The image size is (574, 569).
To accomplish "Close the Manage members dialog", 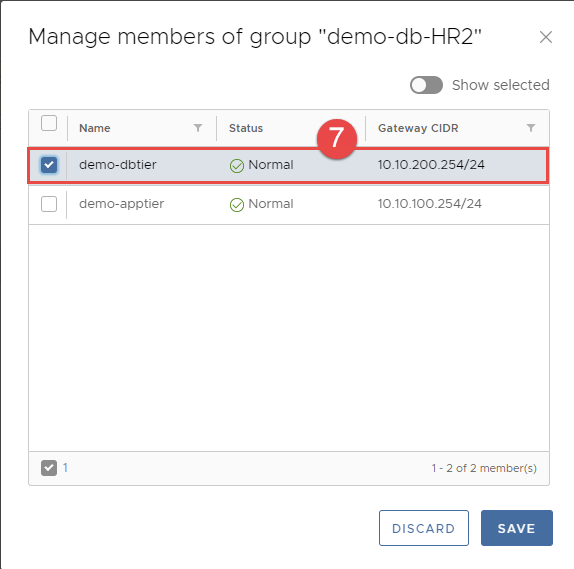I will click(546, 37).
